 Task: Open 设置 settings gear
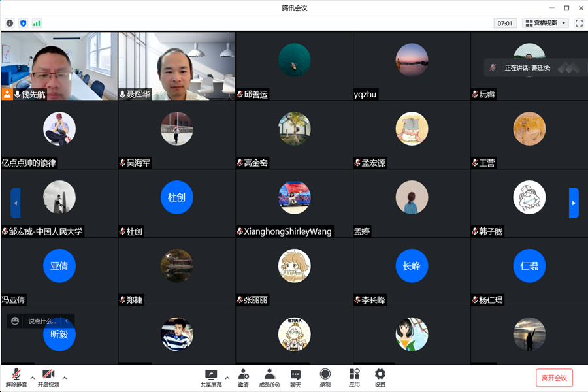pyautogui.click(x=380, y=378)
